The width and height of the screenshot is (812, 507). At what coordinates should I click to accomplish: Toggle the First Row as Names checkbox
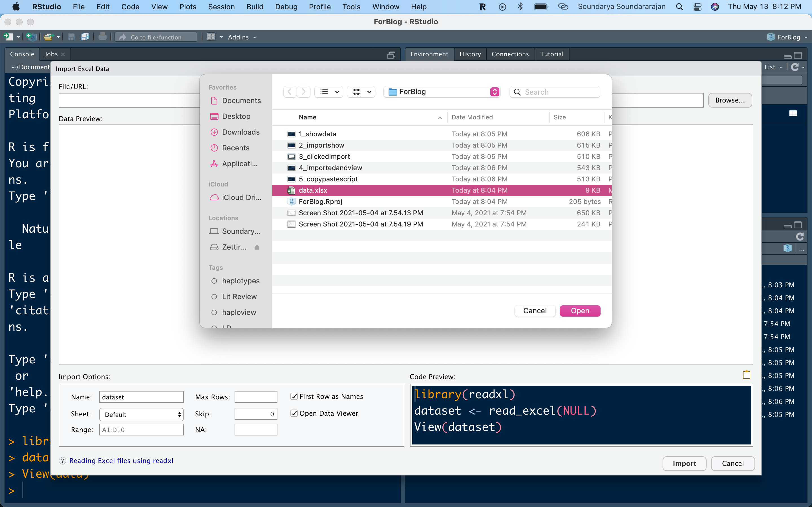(x=294, y=396)
